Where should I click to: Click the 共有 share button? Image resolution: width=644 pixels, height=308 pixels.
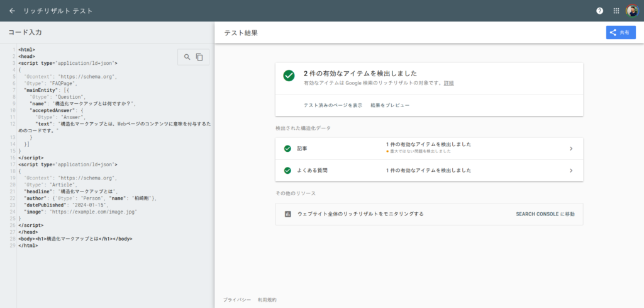pyautogui.click(x=621, y=33)
